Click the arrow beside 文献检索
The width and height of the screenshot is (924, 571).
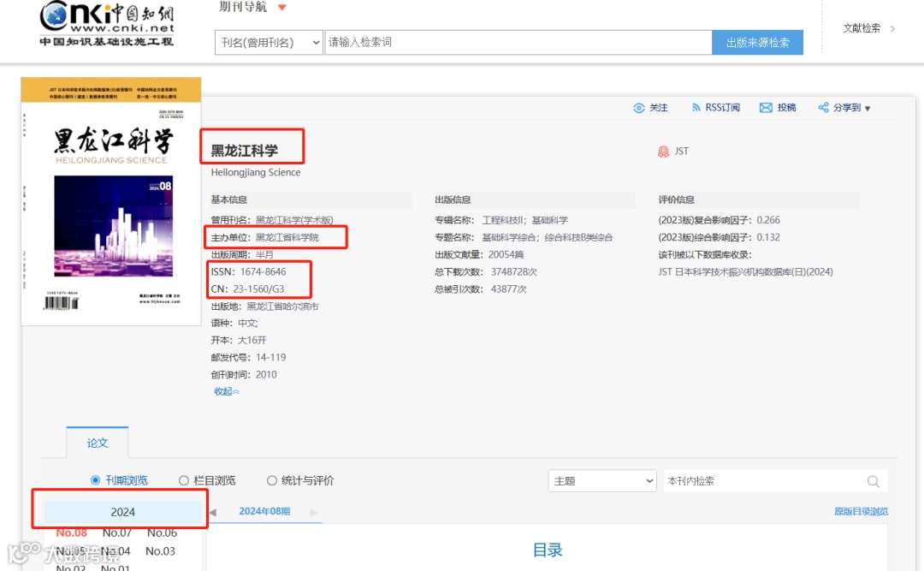892,28
